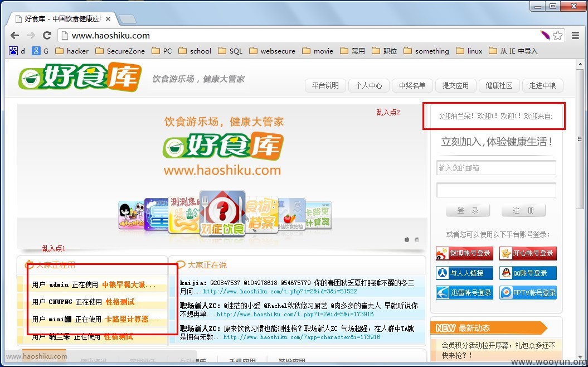The width and height of the screenshot is (588, 367).
Task: Open the Chrome menu icon
Action: (x=575, y=35)
